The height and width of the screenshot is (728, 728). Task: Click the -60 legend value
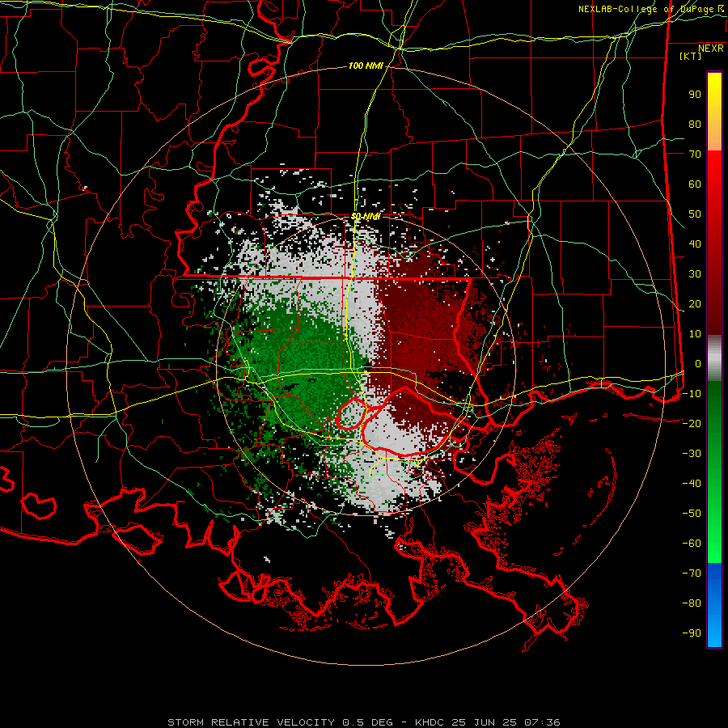pos(692,544)
